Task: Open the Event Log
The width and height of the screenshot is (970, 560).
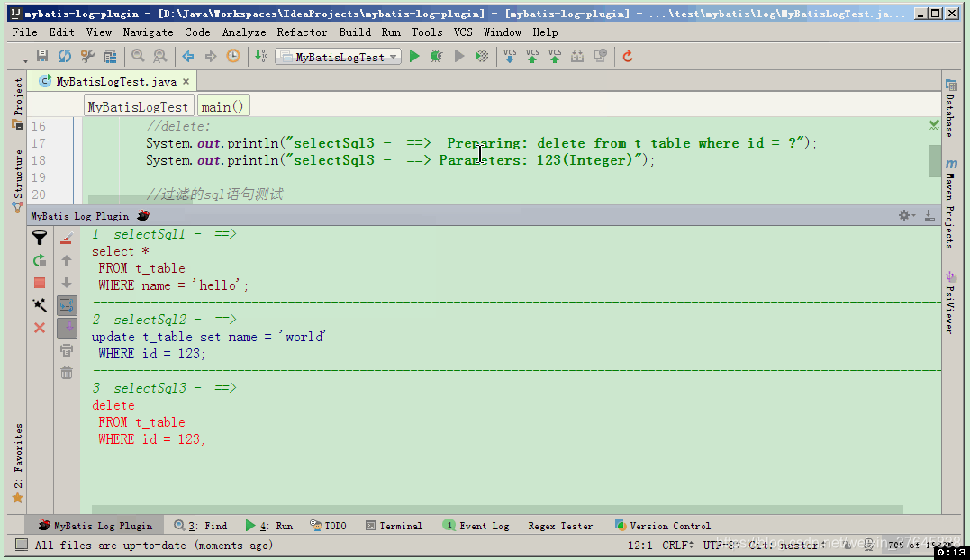Action: [476, 526]
